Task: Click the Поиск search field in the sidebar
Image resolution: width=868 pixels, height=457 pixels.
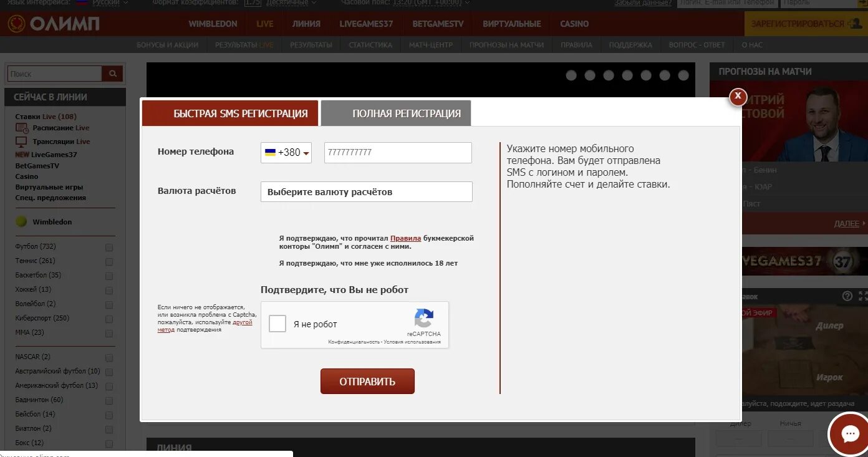Action: [x=55, y=74]
